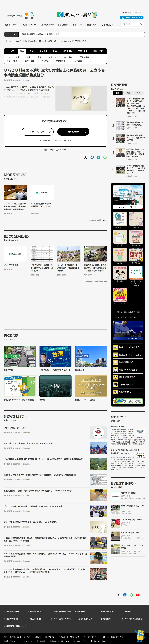Expand the 全国・海外 dropdown
149x644 pixels.
[93, 25]
